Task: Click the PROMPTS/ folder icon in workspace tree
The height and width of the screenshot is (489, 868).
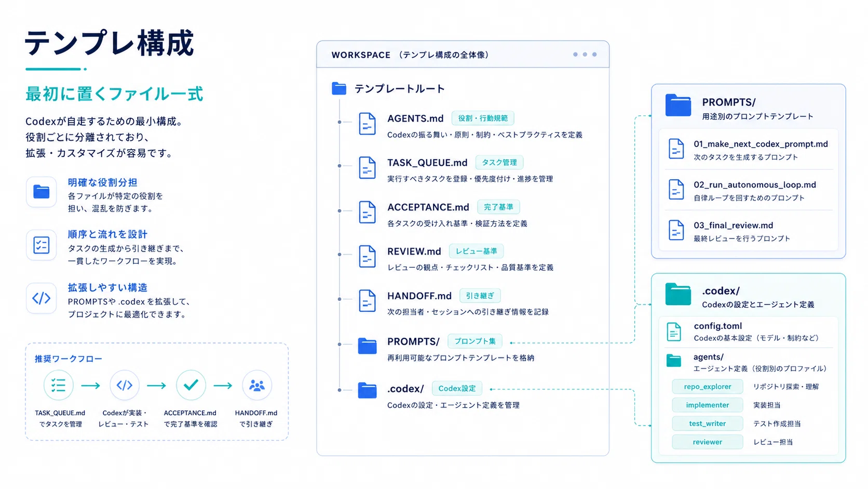Action: tap(367, 346)
